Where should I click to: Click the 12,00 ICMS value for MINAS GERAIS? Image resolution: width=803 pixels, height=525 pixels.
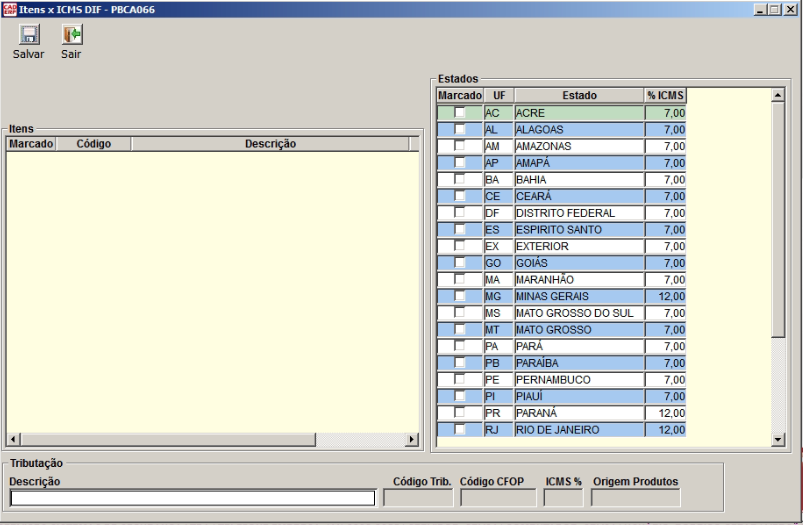click(x=665, y=297)
